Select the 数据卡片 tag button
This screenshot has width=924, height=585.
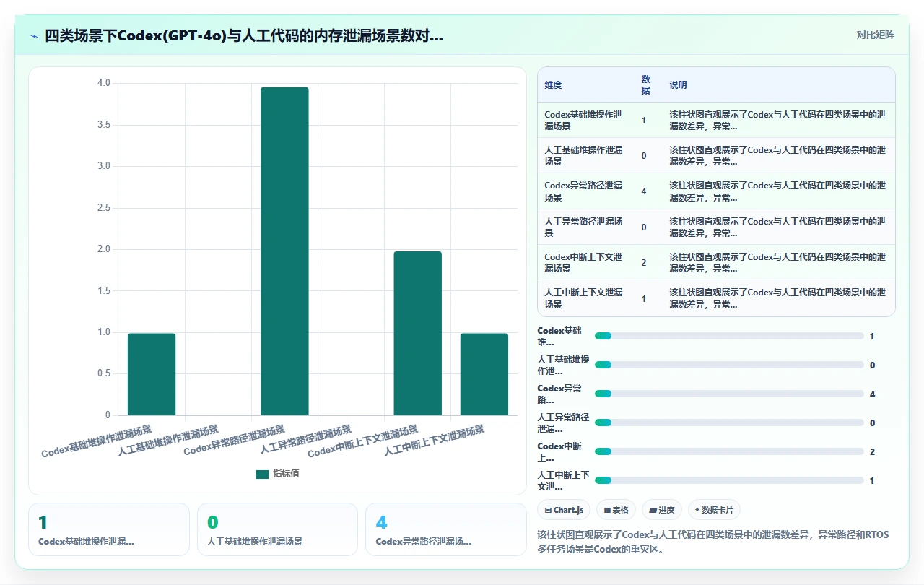(x=714, y=510)
